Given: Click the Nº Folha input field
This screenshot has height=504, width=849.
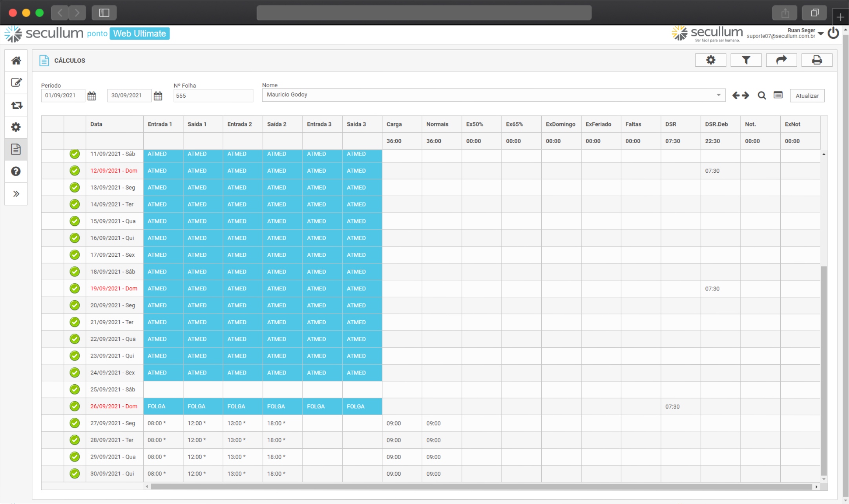Looking at the screenshot, I should [213, 96].
